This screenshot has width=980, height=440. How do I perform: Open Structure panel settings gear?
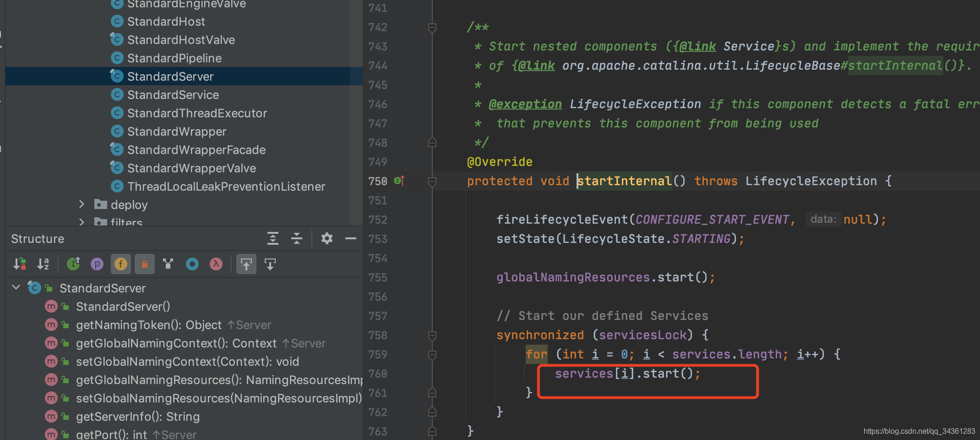pos(327,238)
